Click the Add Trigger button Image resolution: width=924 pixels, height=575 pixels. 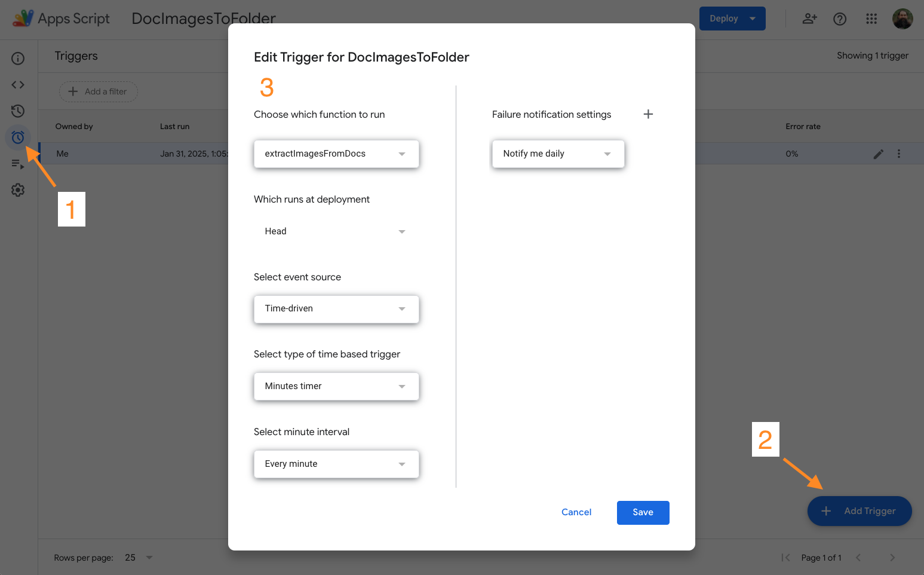(x=859, y=511)
